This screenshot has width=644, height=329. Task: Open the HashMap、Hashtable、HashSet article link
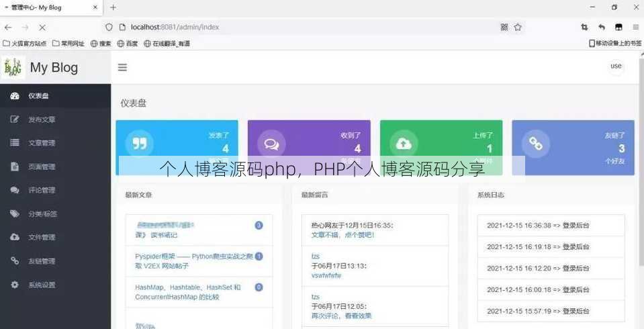tap(188, 292)
